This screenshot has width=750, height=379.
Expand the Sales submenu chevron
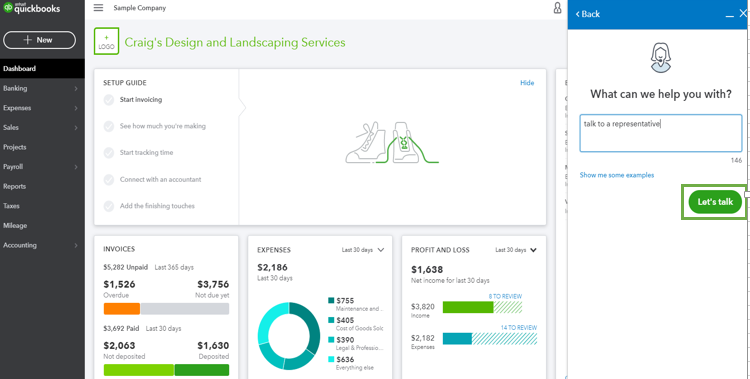(76, 128)
